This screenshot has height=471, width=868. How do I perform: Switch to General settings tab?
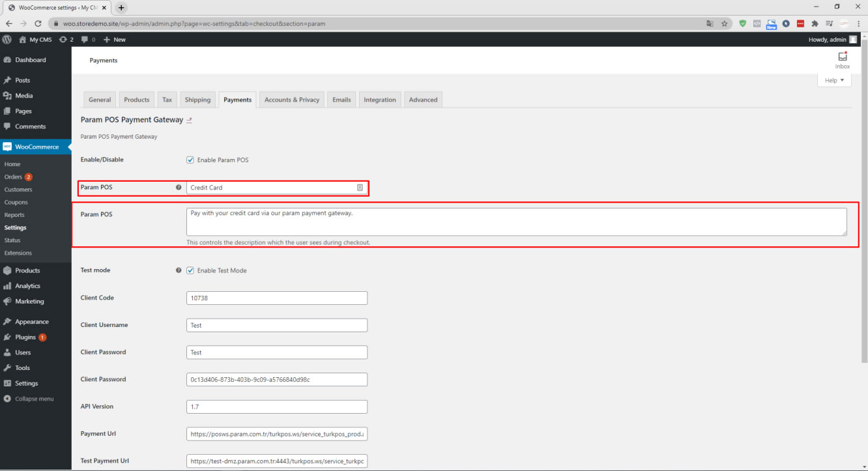(x=100, y=100)
